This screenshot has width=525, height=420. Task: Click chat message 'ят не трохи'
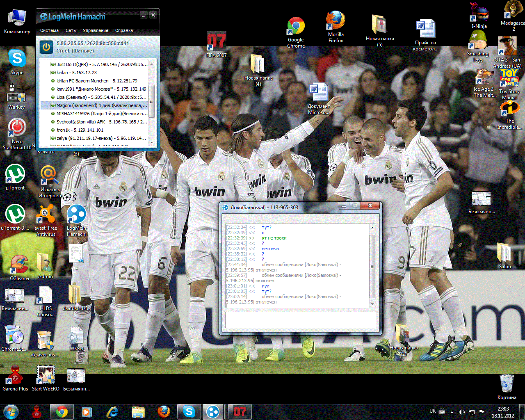(274, 238)
